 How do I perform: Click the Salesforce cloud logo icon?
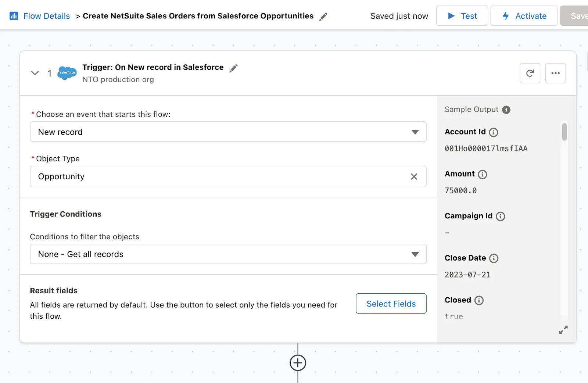67,73
